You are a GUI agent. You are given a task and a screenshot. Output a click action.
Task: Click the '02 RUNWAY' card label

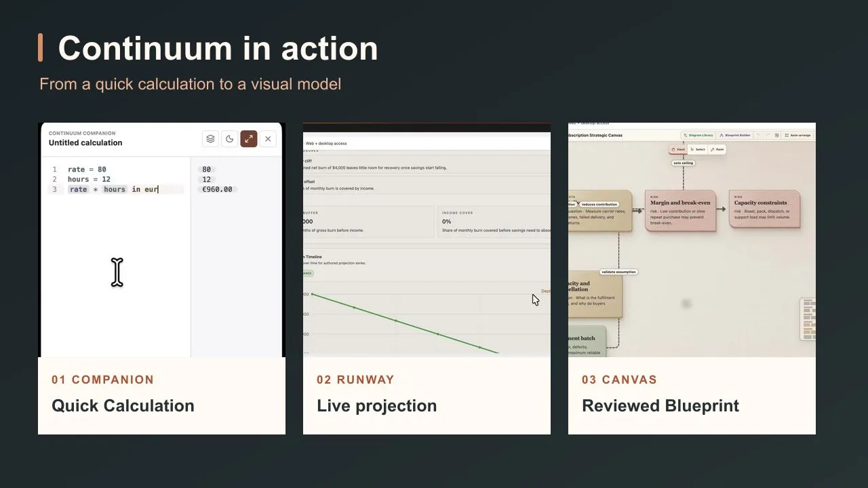point(355,380)
